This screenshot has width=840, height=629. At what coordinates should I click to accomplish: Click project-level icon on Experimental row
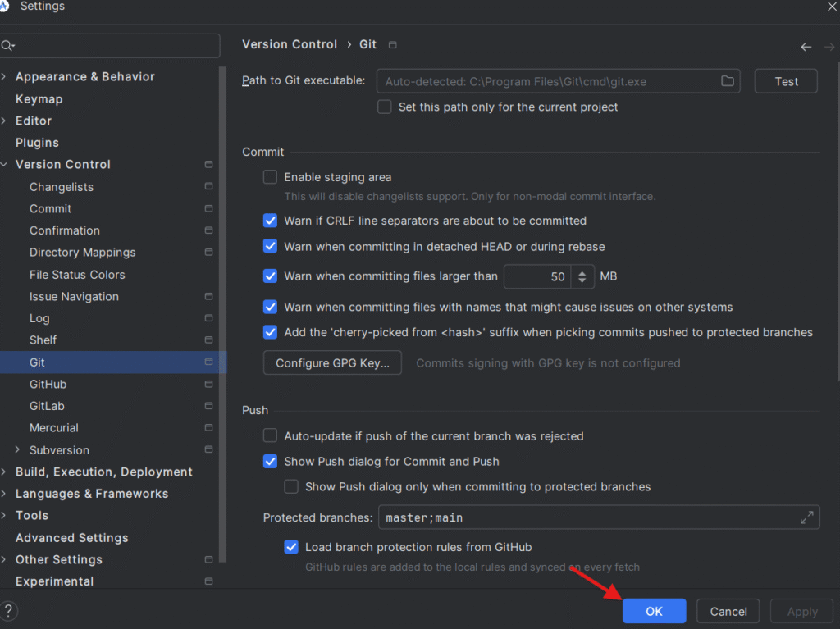209,581
